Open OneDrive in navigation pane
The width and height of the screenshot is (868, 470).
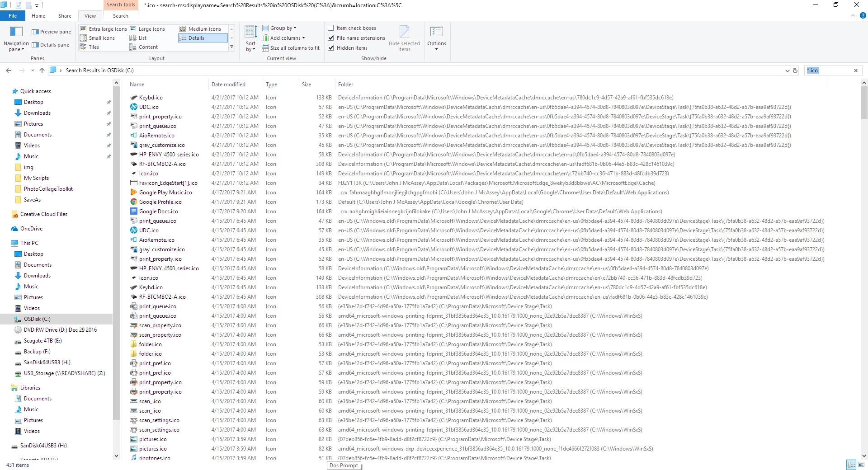[x=31, y=229]
